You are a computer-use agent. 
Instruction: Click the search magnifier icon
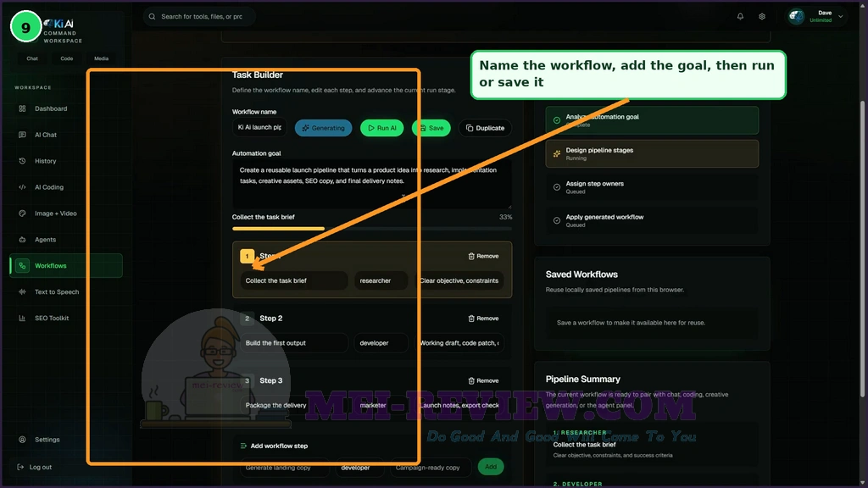(153, 17)
